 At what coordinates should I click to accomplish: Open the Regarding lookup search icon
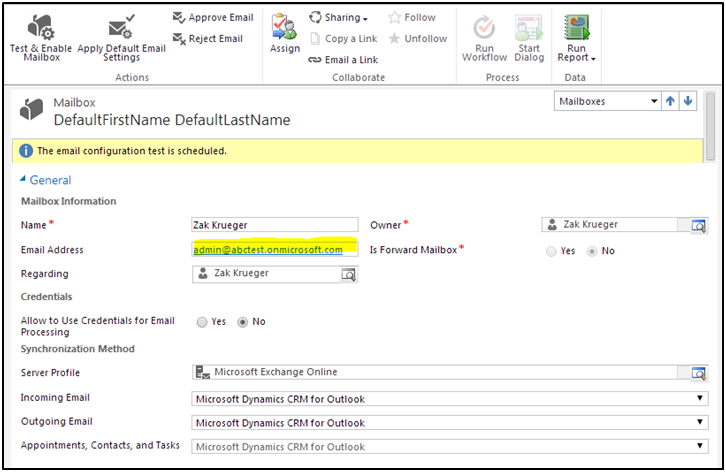pos(348,274)
